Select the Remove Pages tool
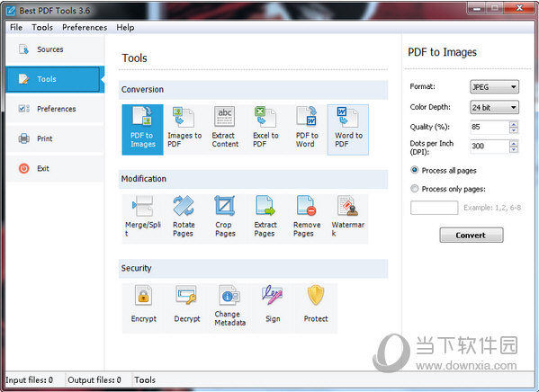 pyautogui.click(x=307, y=218)
